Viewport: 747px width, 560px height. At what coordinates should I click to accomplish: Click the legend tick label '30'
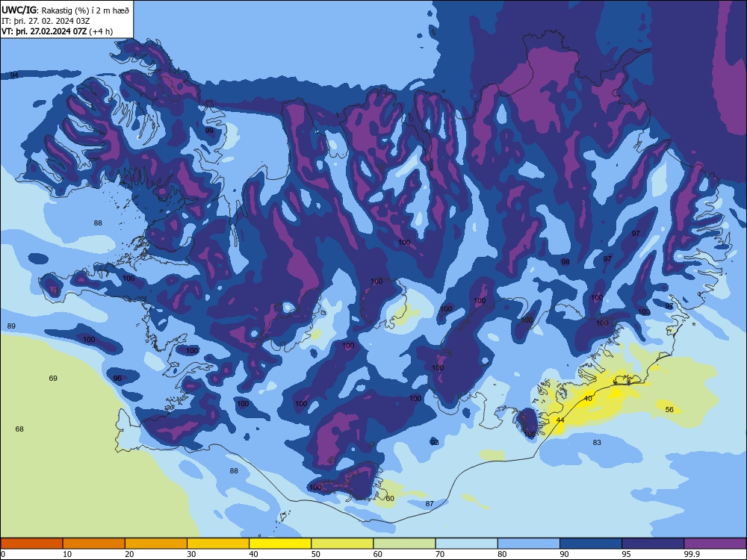pyautogui.click(x=191, y=554)
